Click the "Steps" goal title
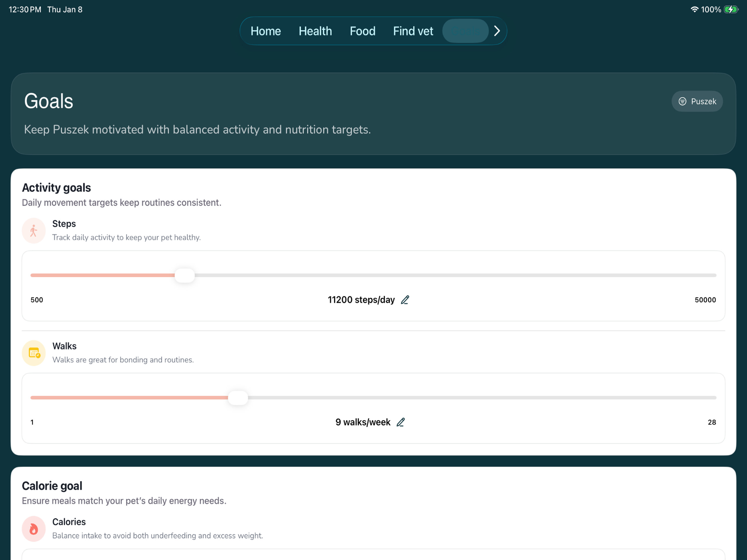The height and width of the screenshot is (560, 747). coord(64,224)
